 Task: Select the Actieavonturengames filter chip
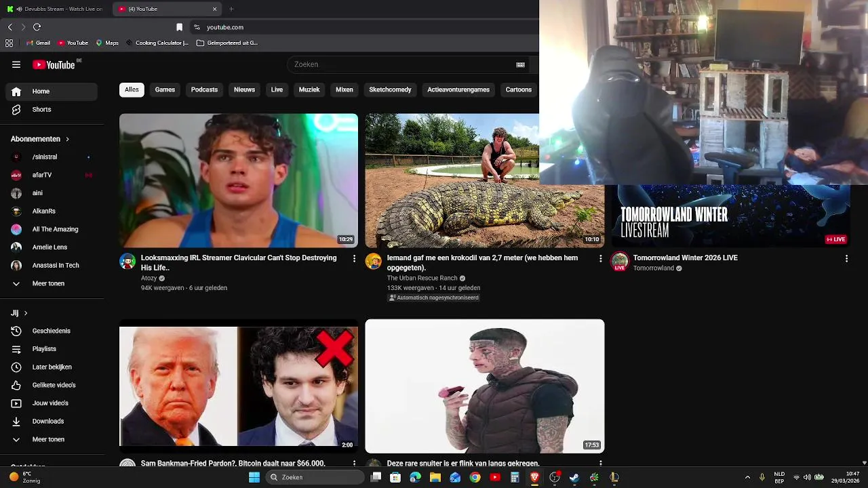pos(458,89)
